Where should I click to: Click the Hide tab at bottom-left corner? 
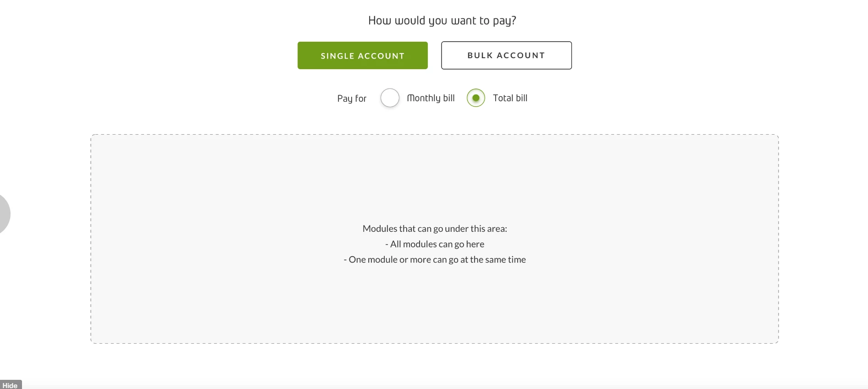click(11, 385)
